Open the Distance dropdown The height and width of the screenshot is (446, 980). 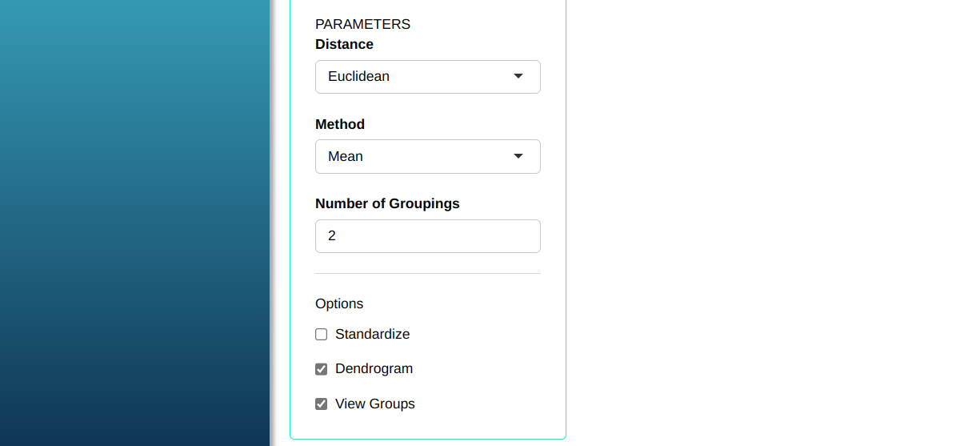pyautogui.click(x=427, y=77)
